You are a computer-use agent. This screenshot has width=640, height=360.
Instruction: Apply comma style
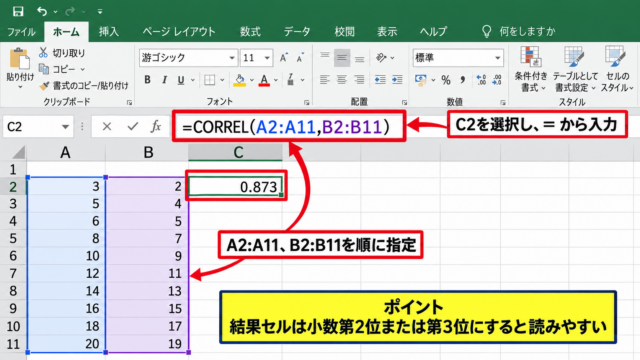click(462, 80)
